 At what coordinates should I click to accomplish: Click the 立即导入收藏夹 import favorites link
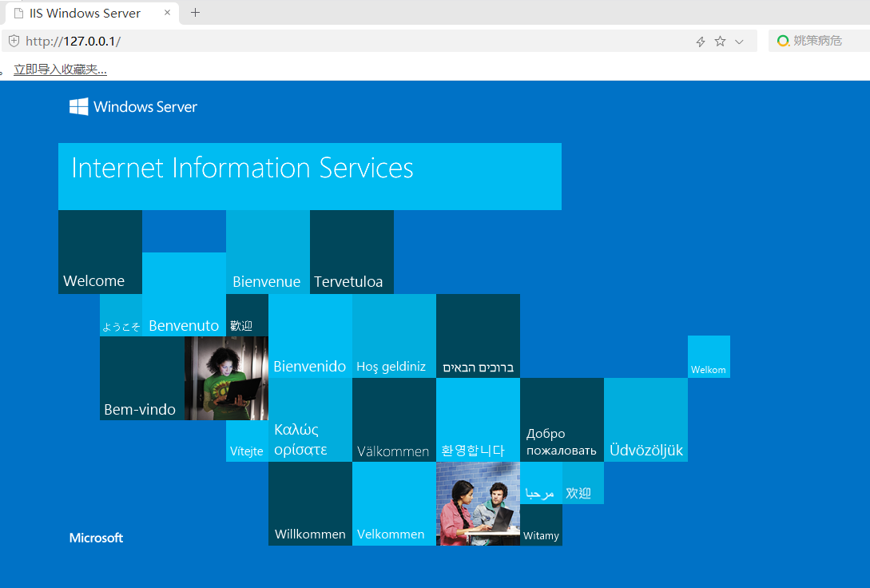pos(60,70)
